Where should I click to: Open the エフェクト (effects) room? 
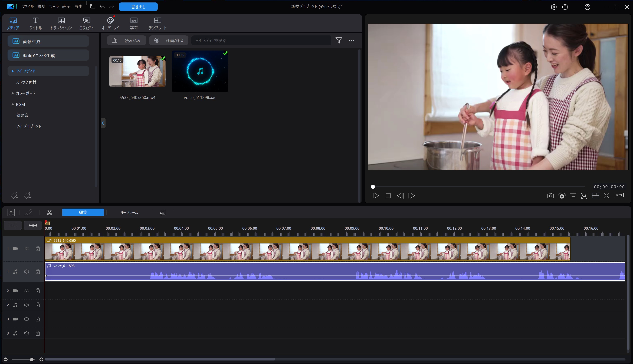[x=86, y=23]
